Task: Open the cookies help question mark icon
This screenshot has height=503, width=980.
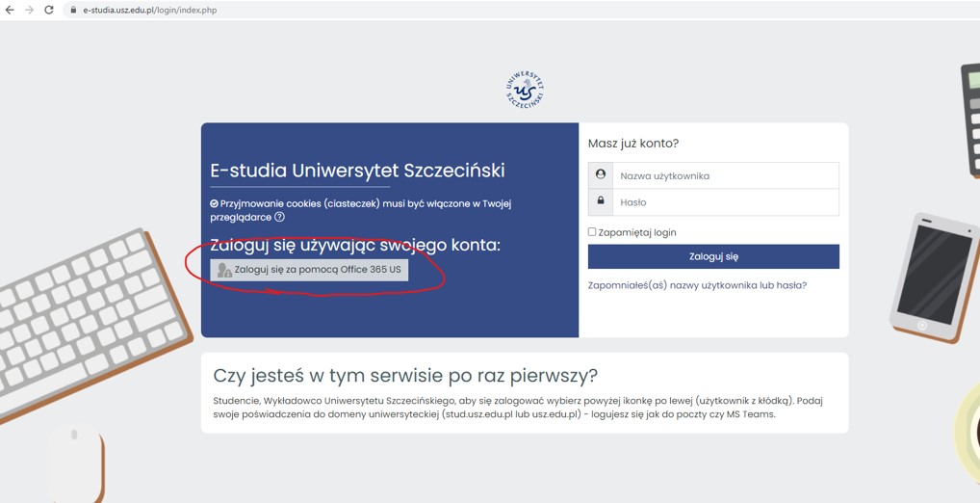Action: 279,218
